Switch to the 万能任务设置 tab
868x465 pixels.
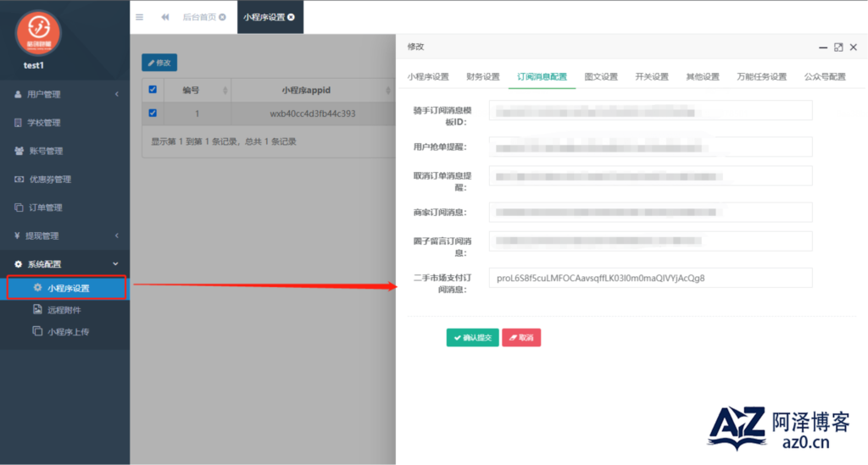pos(762,77)
